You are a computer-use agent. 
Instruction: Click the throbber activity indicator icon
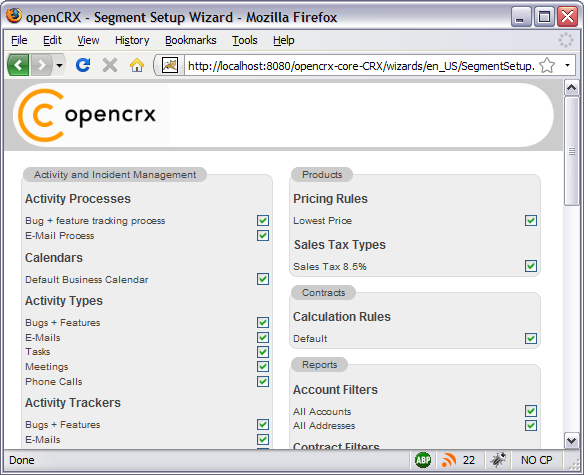(x=566, y=40)
